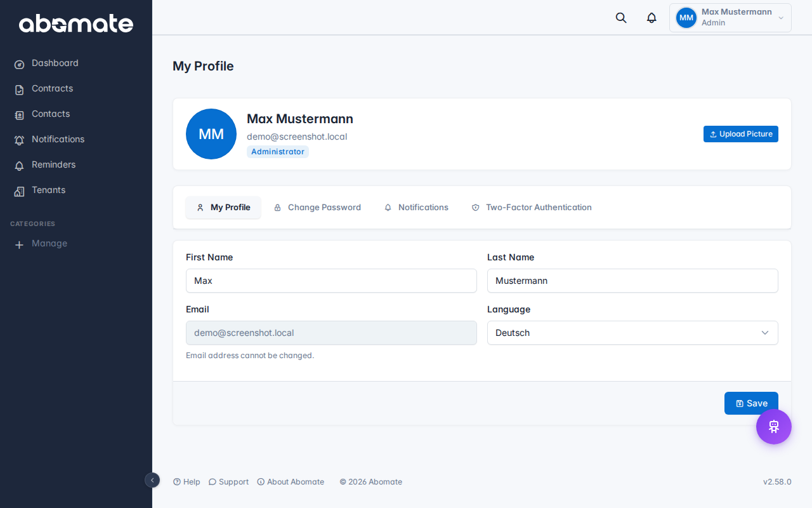This screenshot has width=812, height=508.
Task: Open the Language dropdown showing Deutsch
Action: (x=632, y=333)
